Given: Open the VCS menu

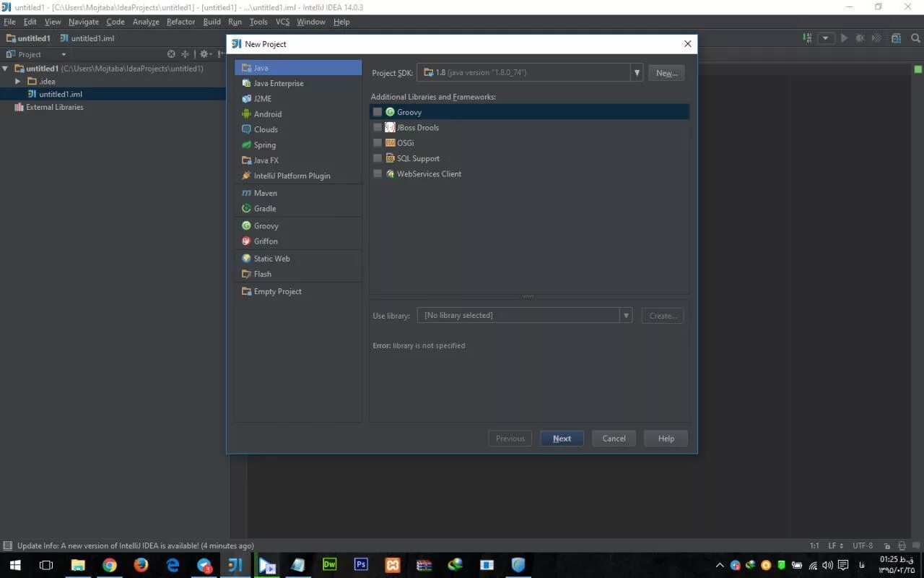Looking at the screenshot, I should (282, 22).
